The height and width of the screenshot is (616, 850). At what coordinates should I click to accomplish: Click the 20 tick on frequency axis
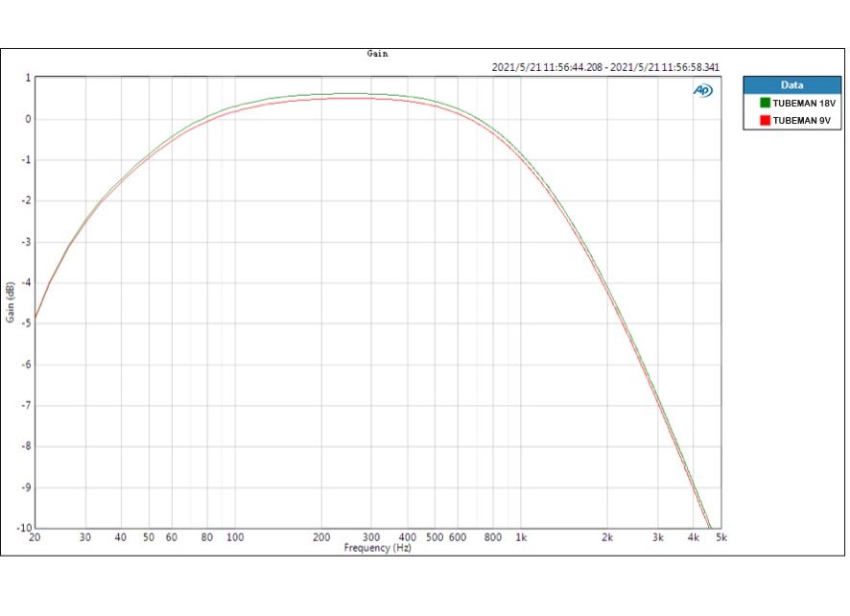[x=35, y=537]
